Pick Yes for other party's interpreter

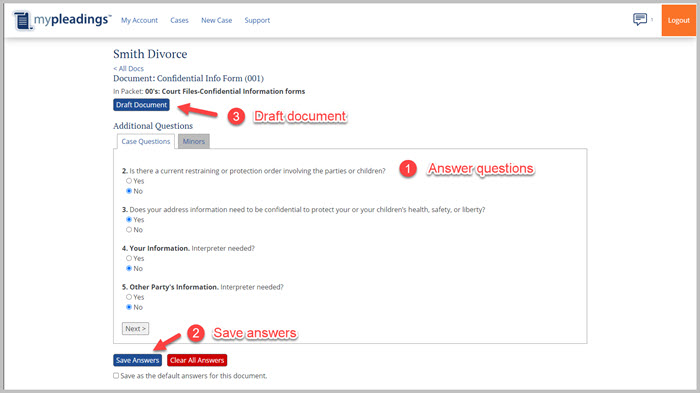click(129, 297)
